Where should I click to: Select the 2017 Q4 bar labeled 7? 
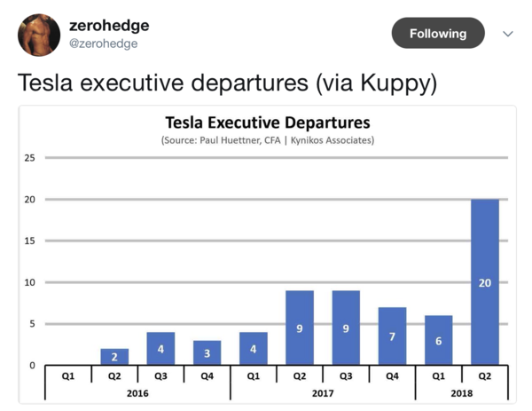point(392,336)
